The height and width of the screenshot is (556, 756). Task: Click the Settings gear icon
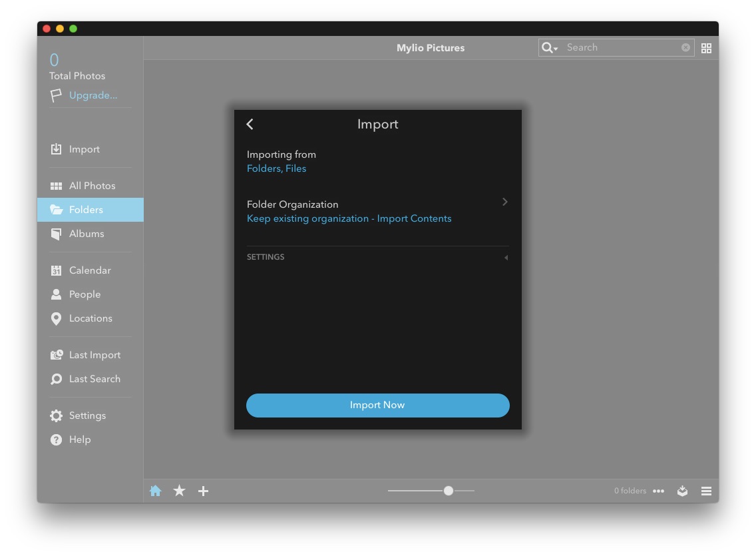point(56,416)
